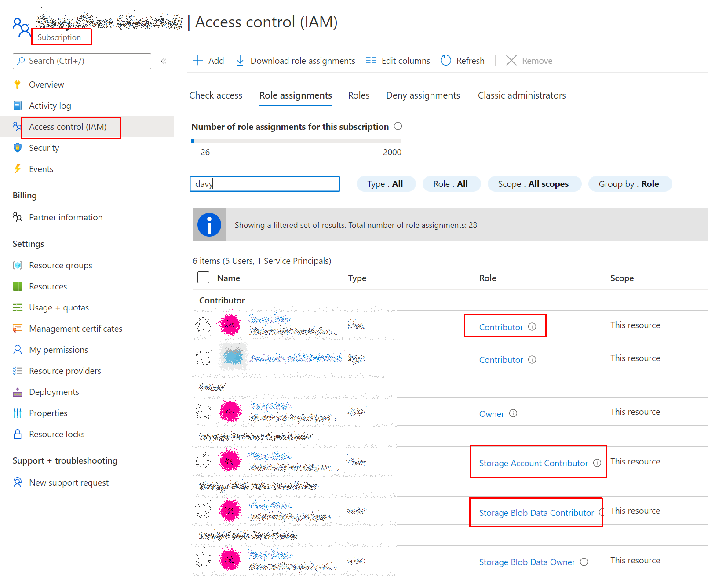Open the Scope : All scopes filter
The width and height of the screenshot is (708, 588).
tap(534, 184)
